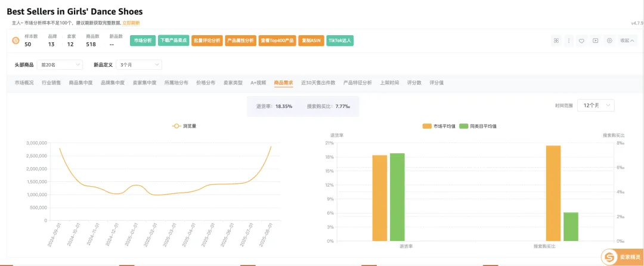Click 复制ASIN button
Screen dimensions: 644x266
[x=311, y=41]
